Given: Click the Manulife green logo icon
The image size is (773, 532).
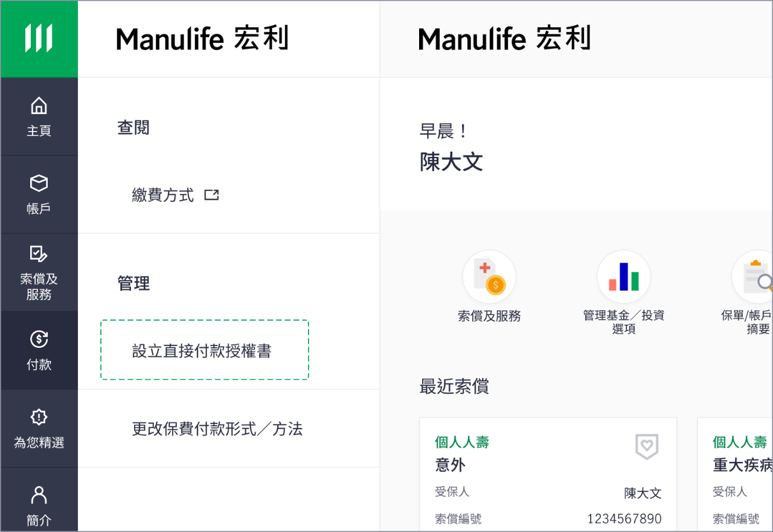Looking at the screenshot, I should [39, 39].
